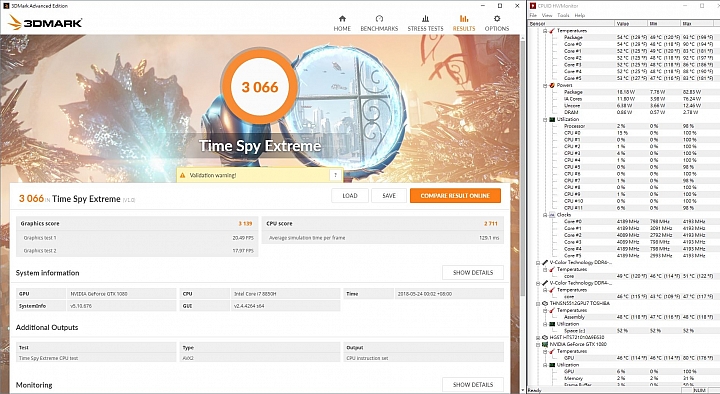Click the Graphics test 1 row

click(x=137, y=238)
